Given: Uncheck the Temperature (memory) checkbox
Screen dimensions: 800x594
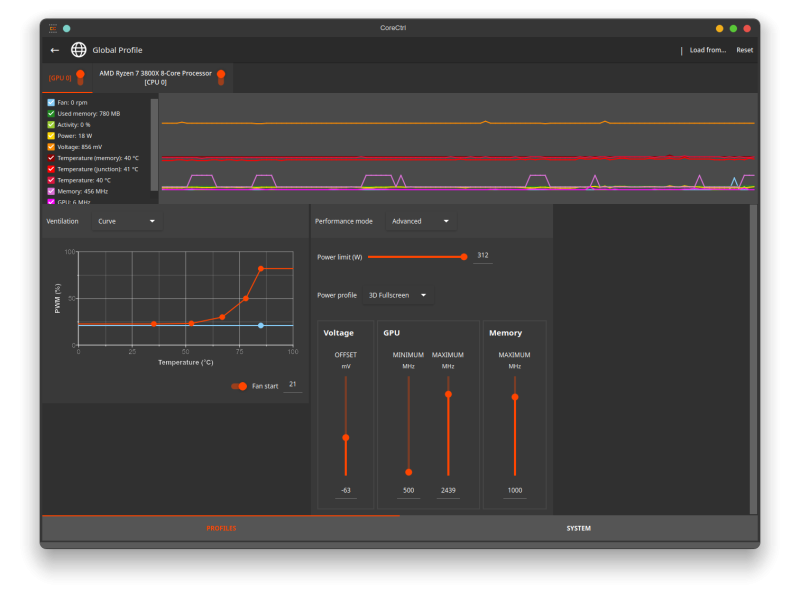Looking at the screenshot, I should (51, 158).
